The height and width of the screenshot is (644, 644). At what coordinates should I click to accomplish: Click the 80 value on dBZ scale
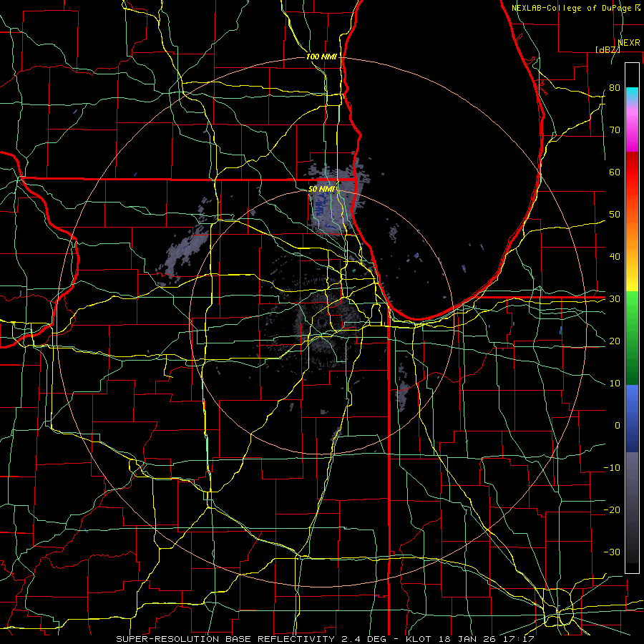click(615, 88)
